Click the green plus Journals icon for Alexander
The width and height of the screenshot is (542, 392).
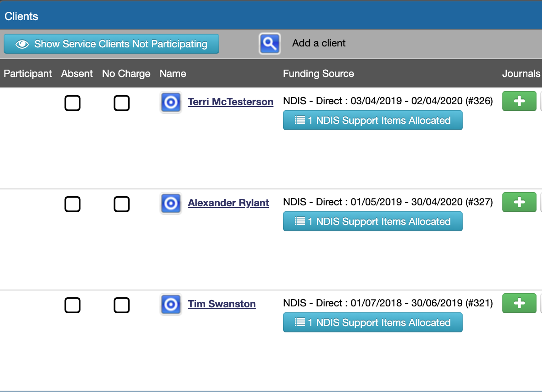coord(519,202)
